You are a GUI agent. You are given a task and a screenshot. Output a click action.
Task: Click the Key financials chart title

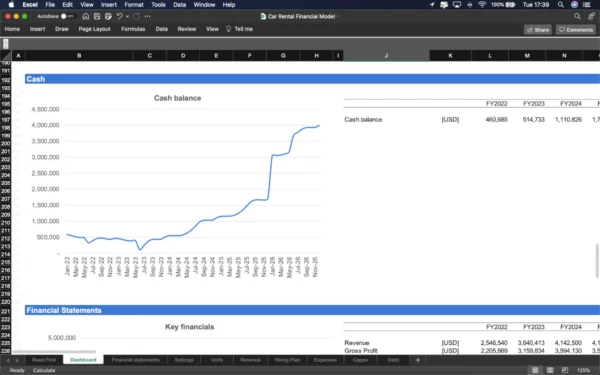tap(189, 327)
